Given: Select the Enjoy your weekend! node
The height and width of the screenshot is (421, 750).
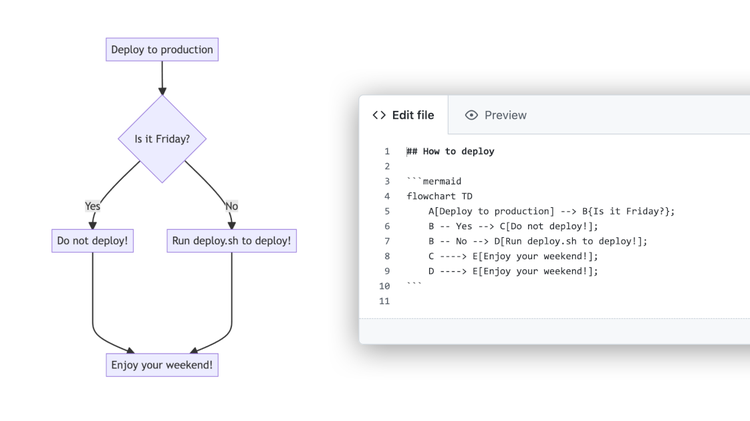Looking at the screenshot, I should 162,365.
